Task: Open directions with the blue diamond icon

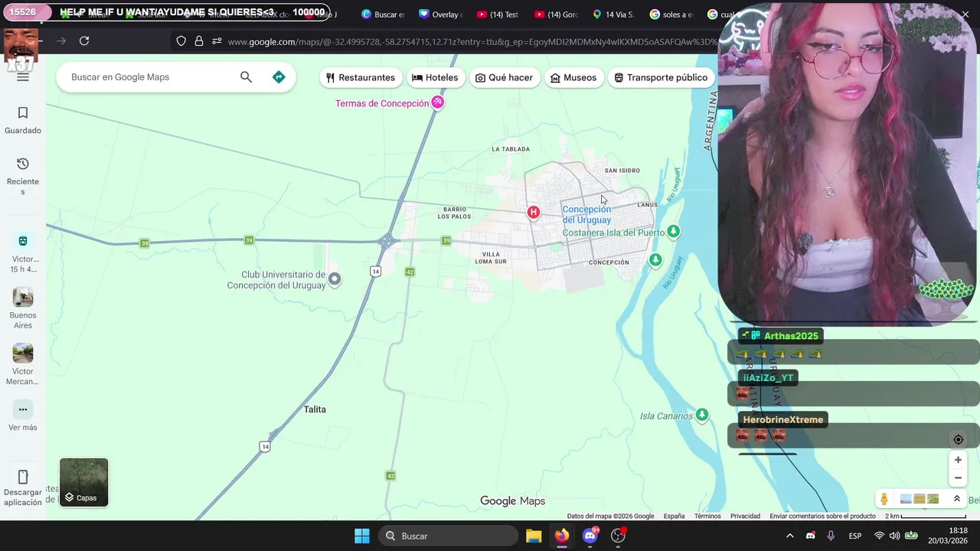Action: point(279,77)
